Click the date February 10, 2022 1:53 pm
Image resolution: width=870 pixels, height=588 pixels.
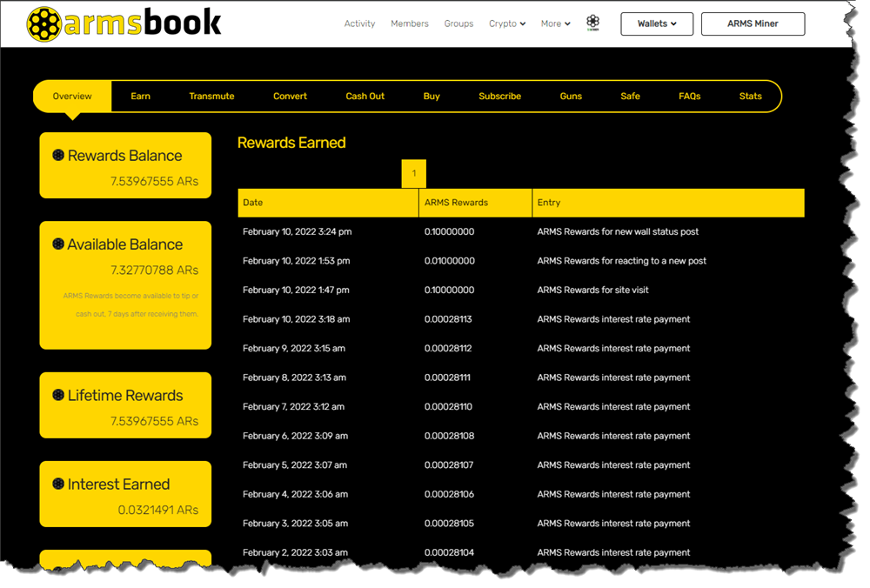click(x=297, y=261)
